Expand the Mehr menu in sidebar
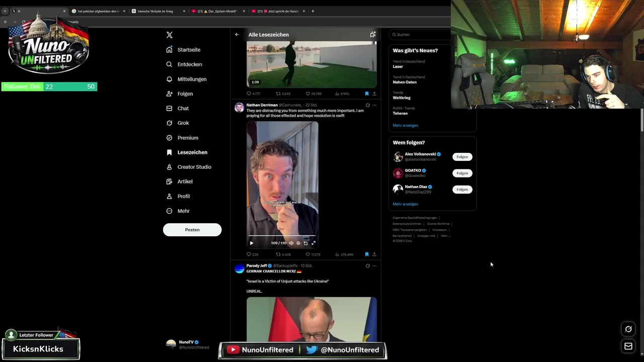Viewport: 644px width, 362px height. [178, 211]
